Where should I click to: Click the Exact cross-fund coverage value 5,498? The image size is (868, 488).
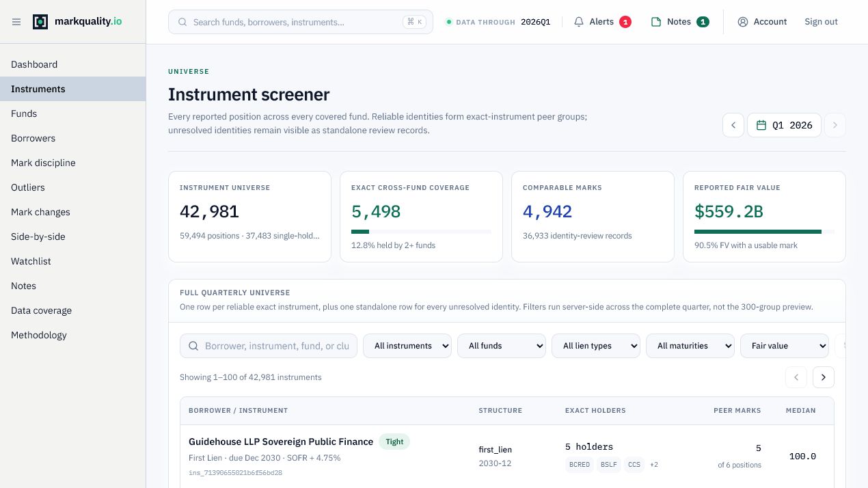376,212
